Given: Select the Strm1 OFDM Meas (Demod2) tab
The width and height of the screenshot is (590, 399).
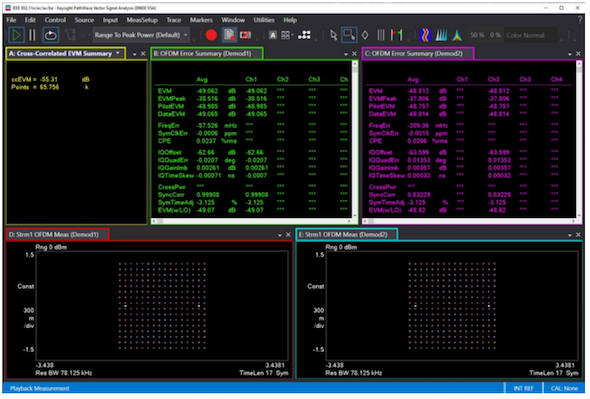Looking at the screenshot, I should pyautogui.click(x=347, y=235).
